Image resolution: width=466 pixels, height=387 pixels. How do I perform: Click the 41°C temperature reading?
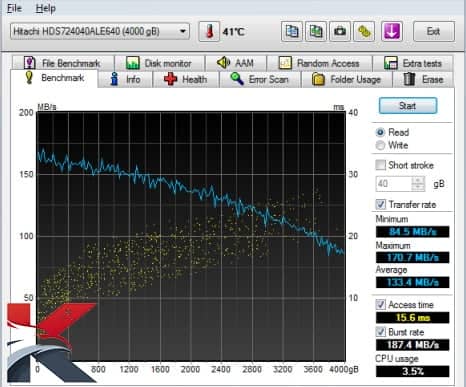233,32
